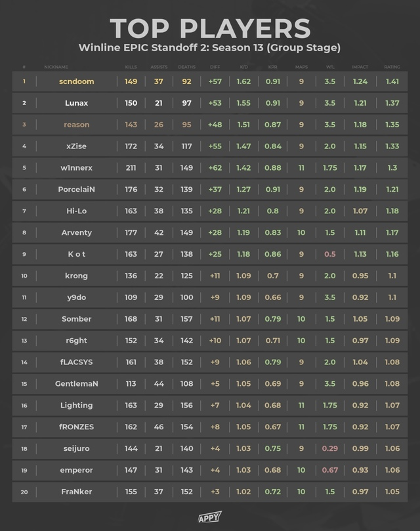This screenshot has height=531, width=420.
Task: Select the nickname PorcelaiN
Action: tap(77, 190)
